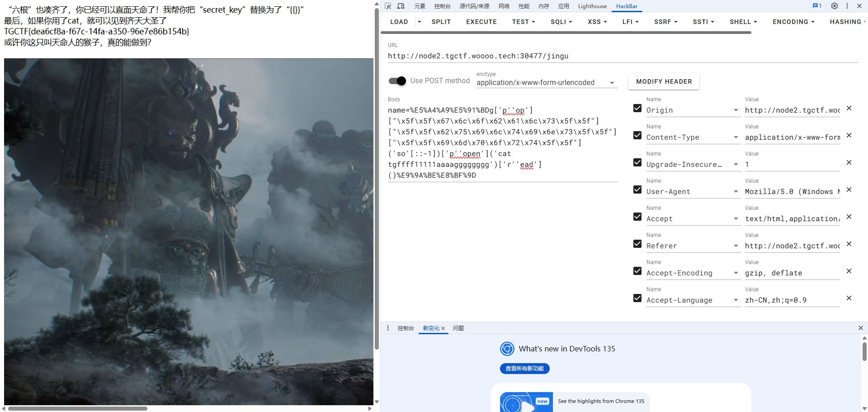Click the 查看所有新功能 button

(525, 369)
